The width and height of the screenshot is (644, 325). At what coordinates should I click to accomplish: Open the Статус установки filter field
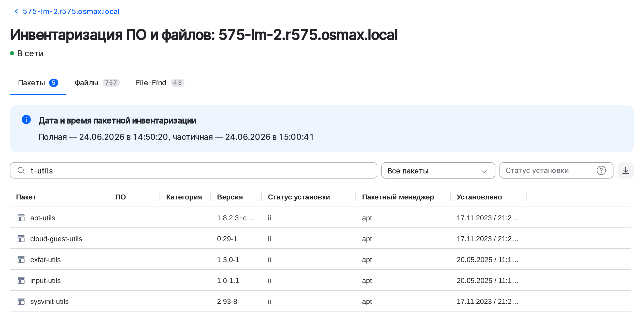pos(556,170)
